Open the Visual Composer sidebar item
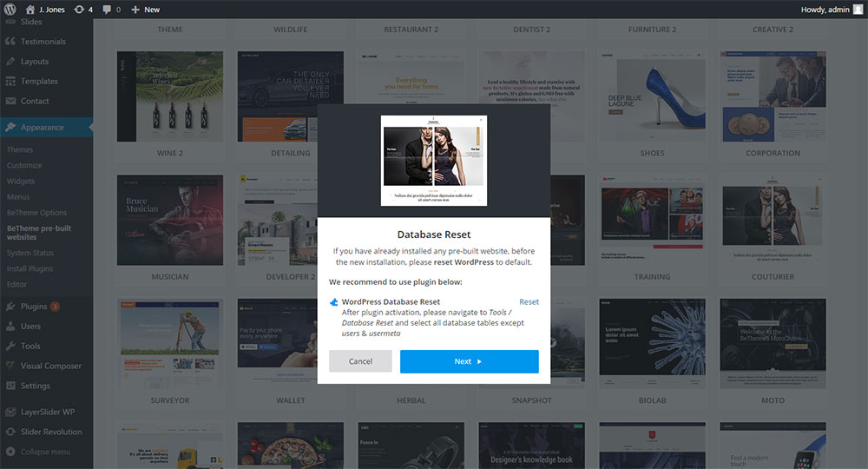The height and width of the screenshot is (469, 868). (x=50, y=366)
